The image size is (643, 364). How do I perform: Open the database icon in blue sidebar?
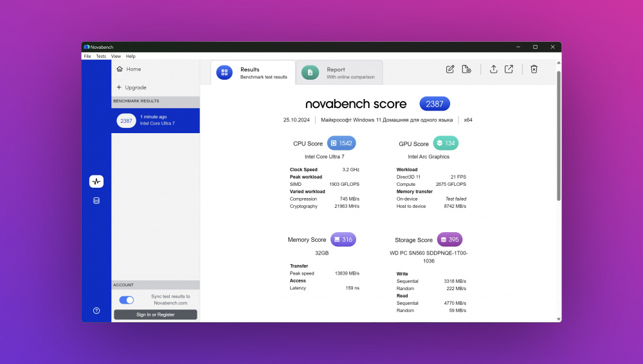pos(96,201)
